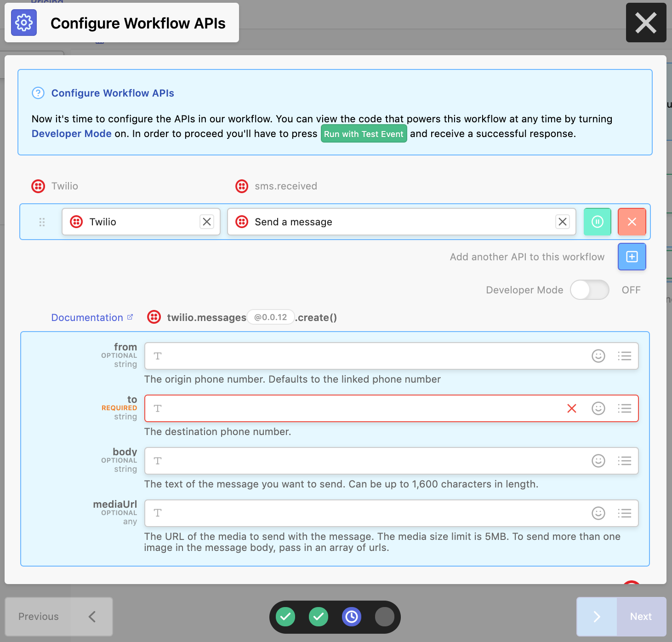Open the emoji picker for the from field

[x=598, y=356]
